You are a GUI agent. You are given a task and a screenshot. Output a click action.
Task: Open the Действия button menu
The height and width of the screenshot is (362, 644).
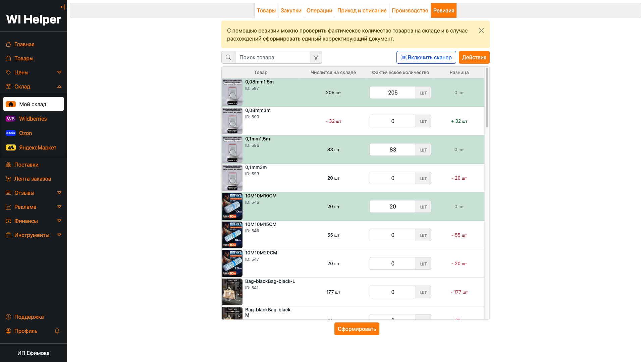474,57
